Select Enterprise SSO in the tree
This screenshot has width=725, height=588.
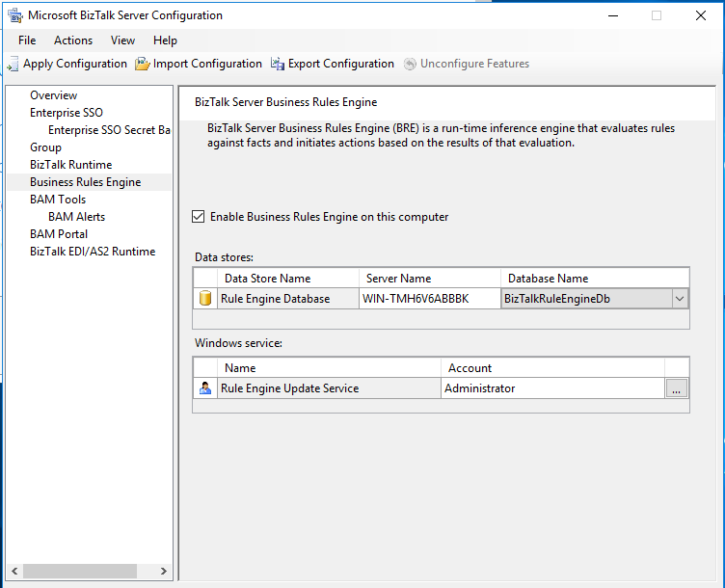[x=67, y=113]
